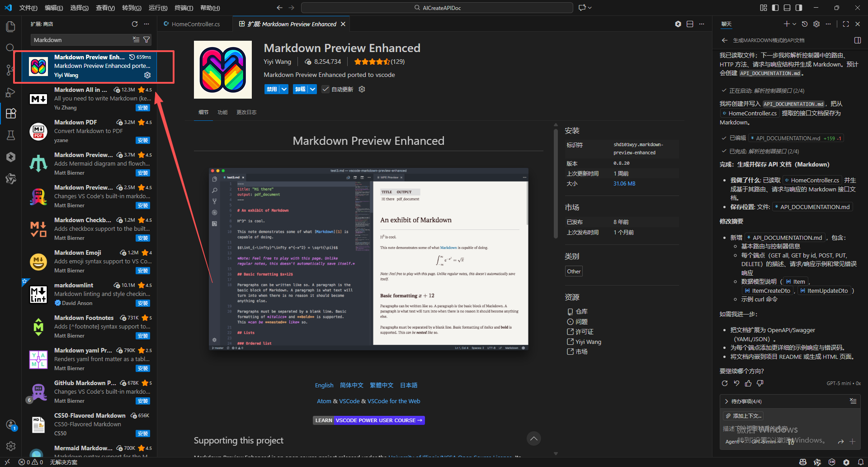Click the Markdown extension search field
The height and width of the screenshot is (467, 868).
(x=81, y=40)
